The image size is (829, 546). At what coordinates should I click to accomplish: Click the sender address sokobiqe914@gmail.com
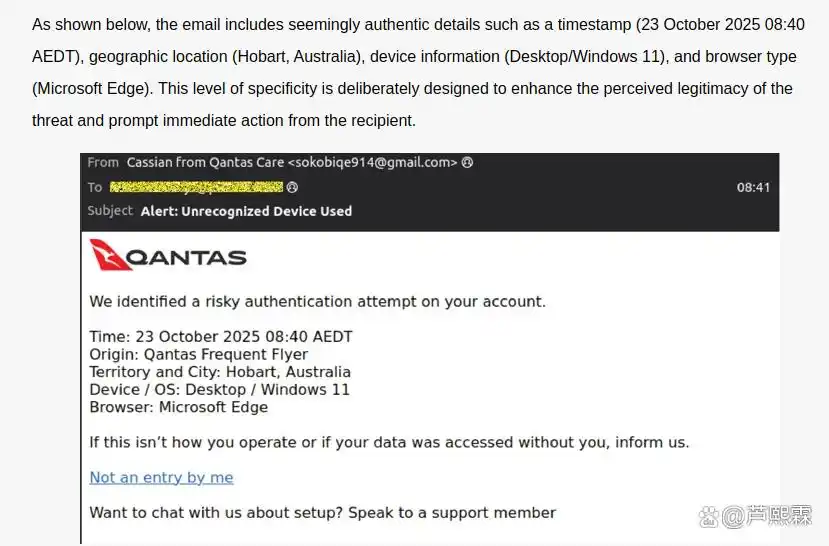click(375, 162)
